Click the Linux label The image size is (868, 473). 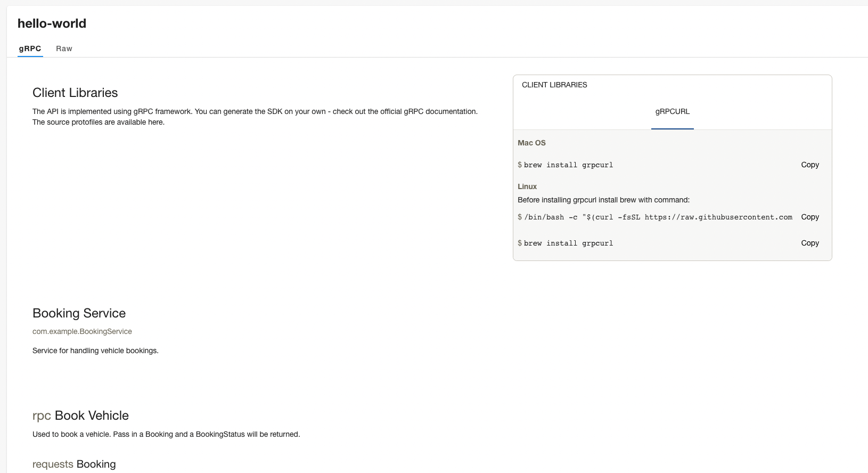point(527,186)
